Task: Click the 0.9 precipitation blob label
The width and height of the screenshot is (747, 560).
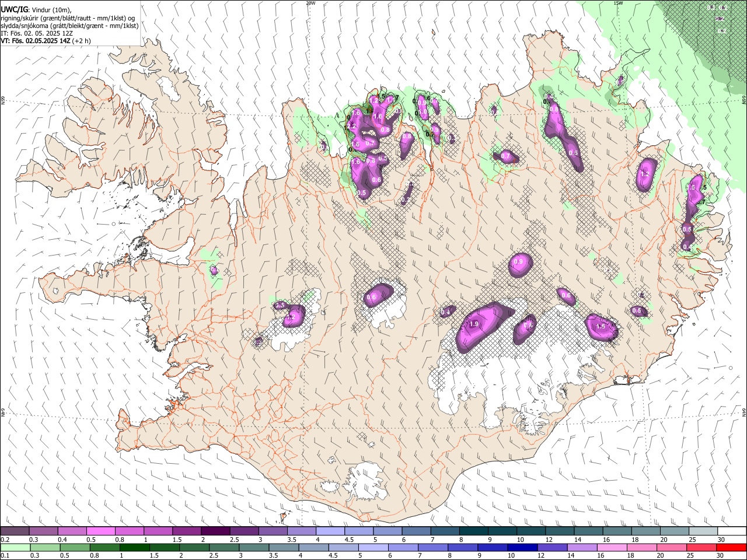Action: [519, 261]
